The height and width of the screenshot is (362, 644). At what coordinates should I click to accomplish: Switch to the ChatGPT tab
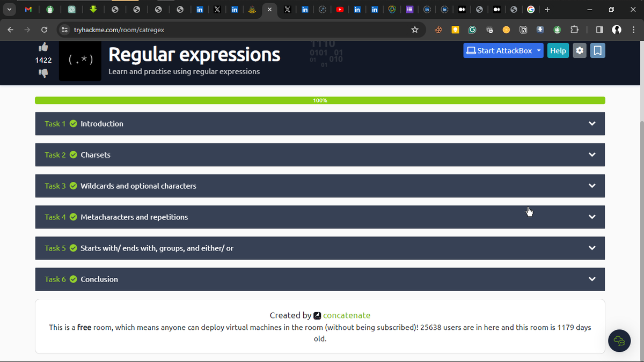(71, 10)
